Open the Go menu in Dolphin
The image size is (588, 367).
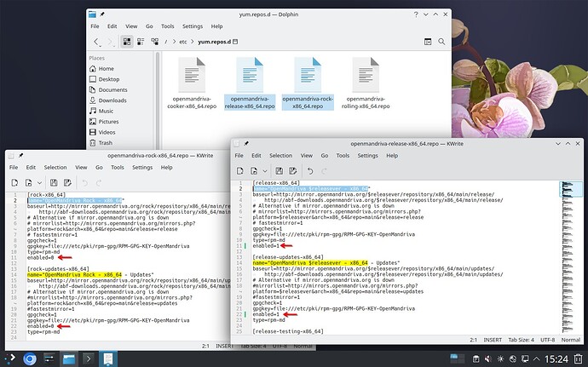pos(149,26)
